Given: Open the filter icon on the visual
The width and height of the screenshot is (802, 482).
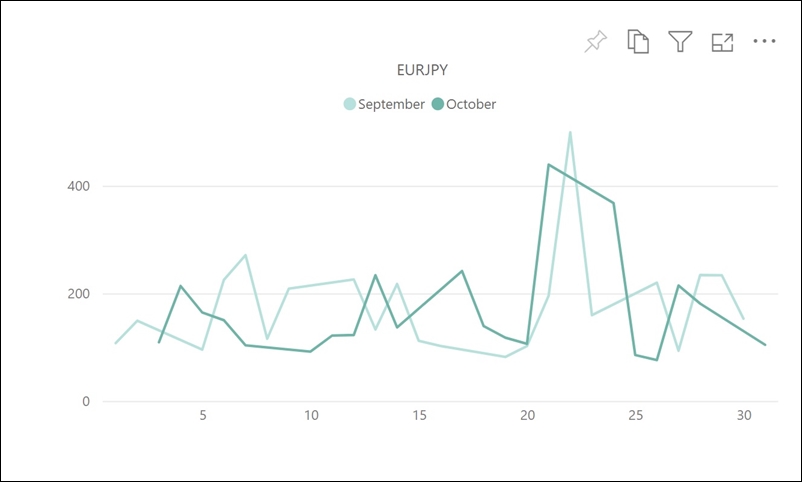Looking at the screenshot, I should point(680,41).
